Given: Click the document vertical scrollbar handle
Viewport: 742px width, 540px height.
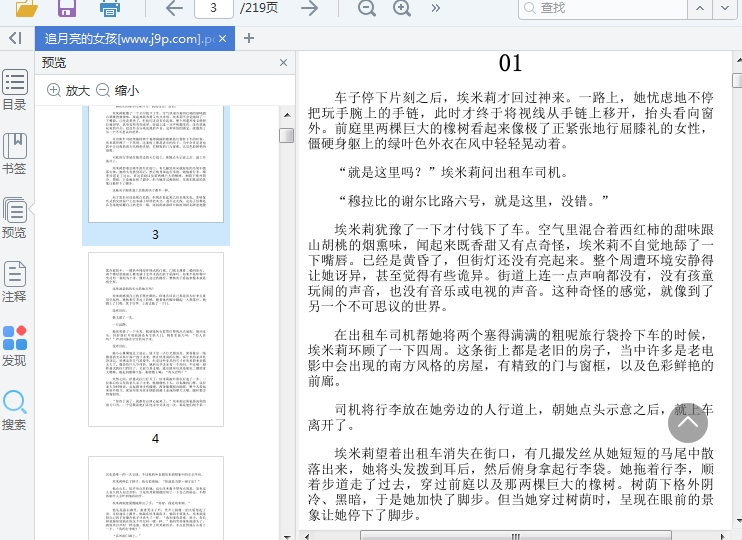Looking at the screenshot, I should 737,80.
